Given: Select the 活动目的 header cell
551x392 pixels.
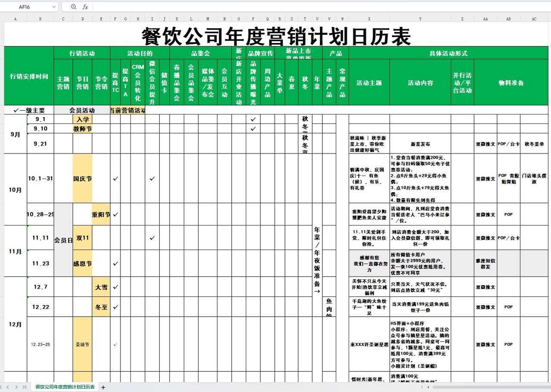Looking at the screenshot, I should 139,53.
